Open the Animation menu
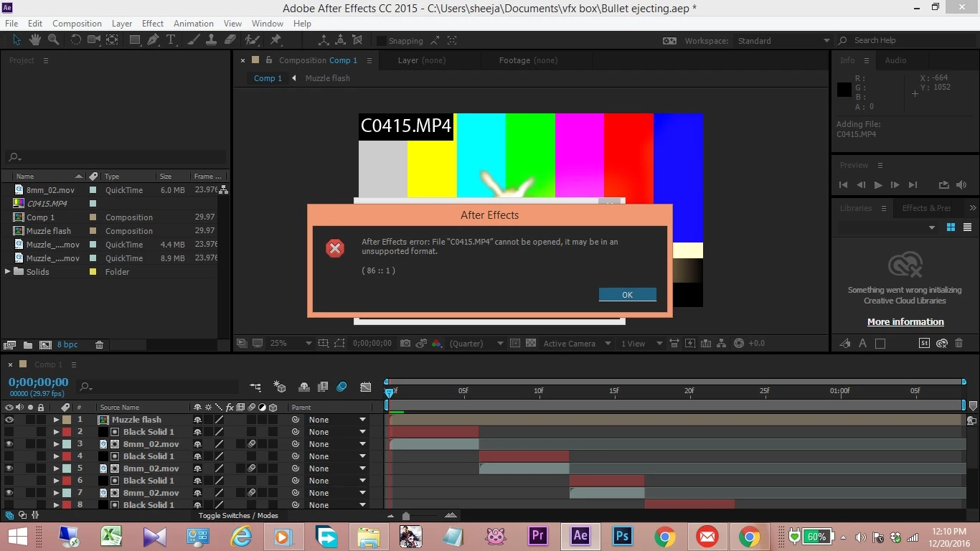Viewport: 980px width, 551px height. pyautogui.click(x=194, y=23)
